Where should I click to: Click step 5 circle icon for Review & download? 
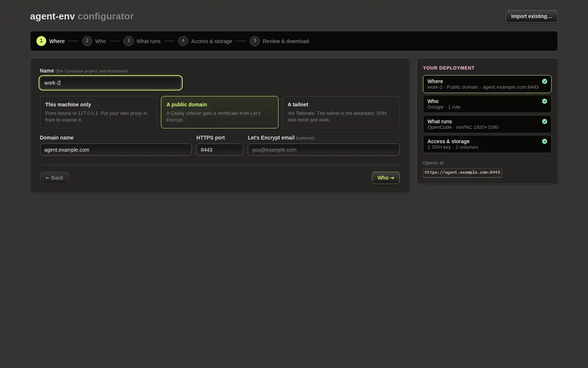click(x=255, y=41)
